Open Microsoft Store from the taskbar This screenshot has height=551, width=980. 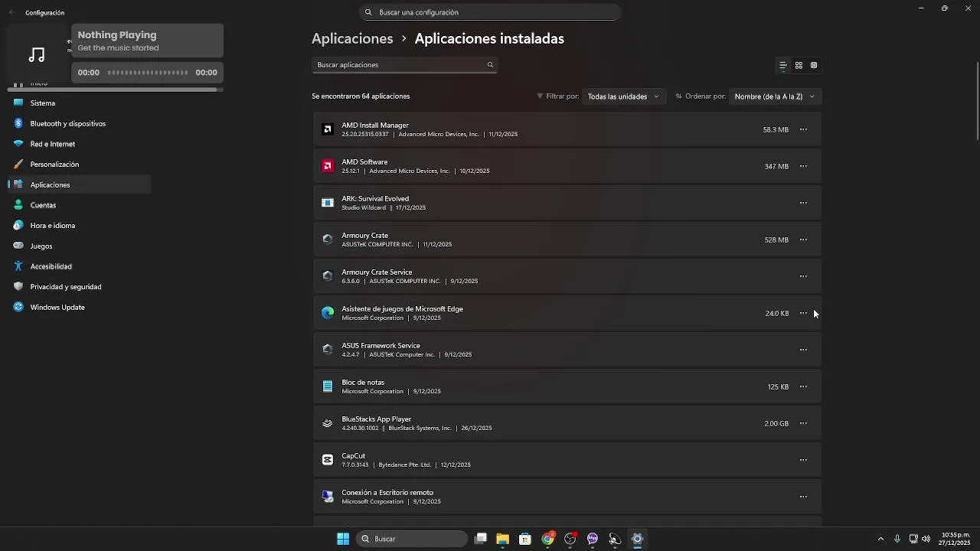[525, 539]
